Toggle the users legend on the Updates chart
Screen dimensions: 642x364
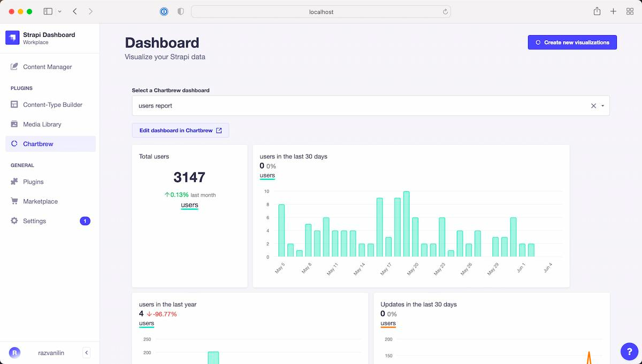click(387, 323)
